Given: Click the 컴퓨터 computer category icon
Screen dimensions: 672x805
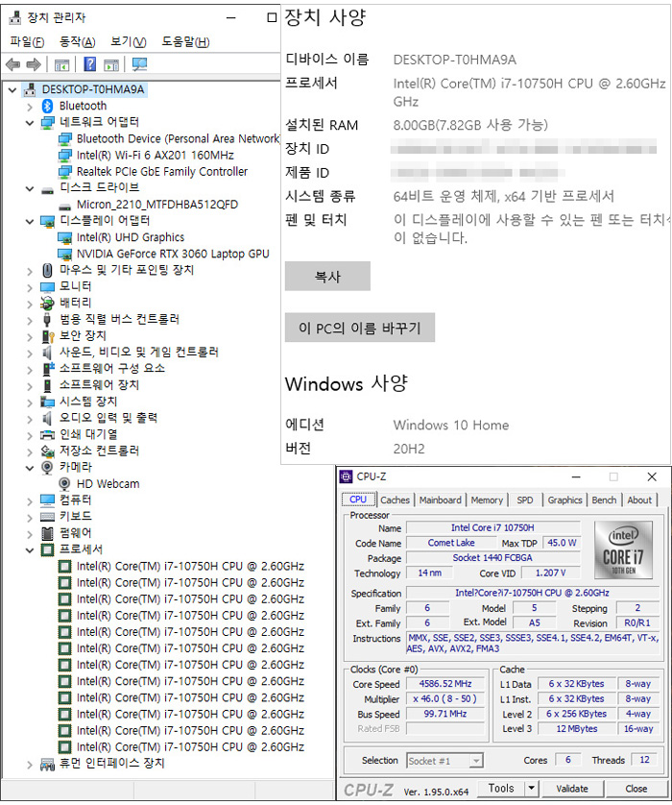Looking at the screenshot, I should pos(47,500).
